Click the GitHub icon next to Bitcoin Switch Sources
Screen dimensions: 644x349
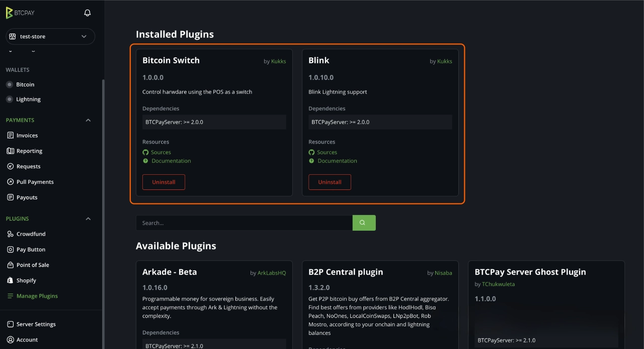point(145,152)
